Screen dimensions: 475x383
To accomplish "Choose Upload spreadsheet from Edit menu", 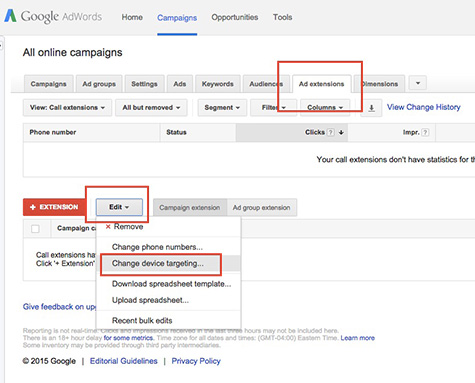I will (x=150, y=300).
